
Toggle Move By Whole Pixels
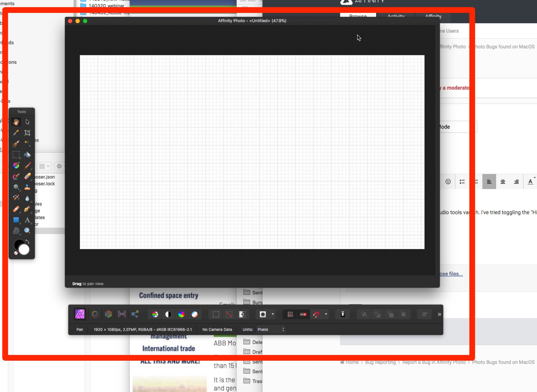tap(303, 314)
